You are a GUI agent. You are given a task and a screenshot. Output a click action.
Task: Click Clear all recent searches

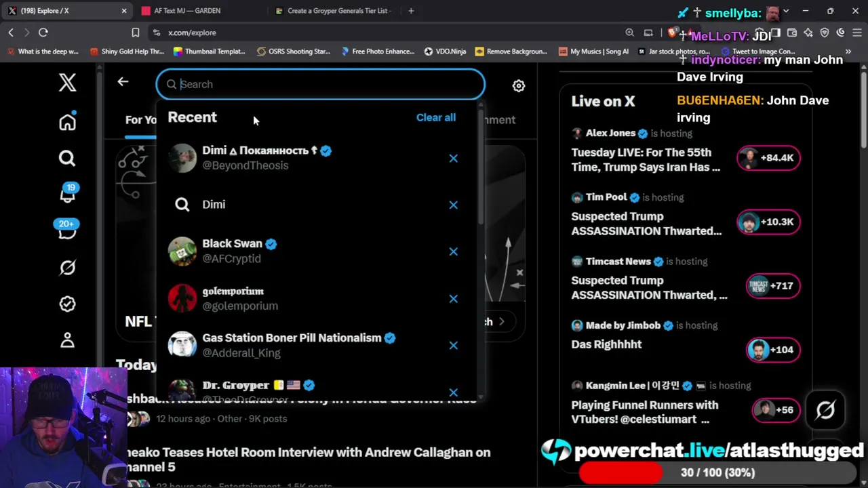pos(436,118)
